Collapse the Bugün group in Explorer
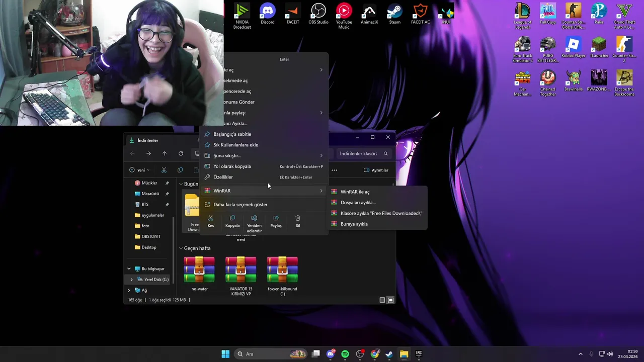Image resolution: width=644 pixels, height=362 pixels. click(x=181, y=184)
